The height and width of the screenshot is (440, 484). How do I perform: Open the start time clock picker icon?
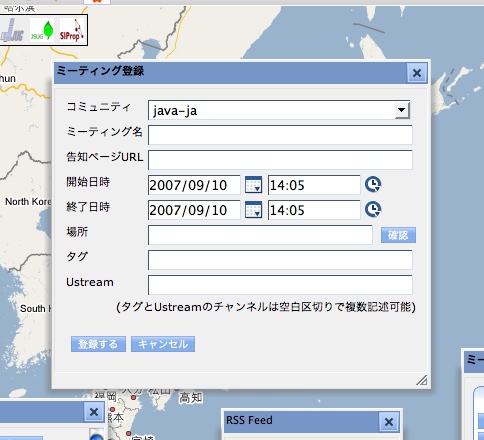tap(373, 184)
